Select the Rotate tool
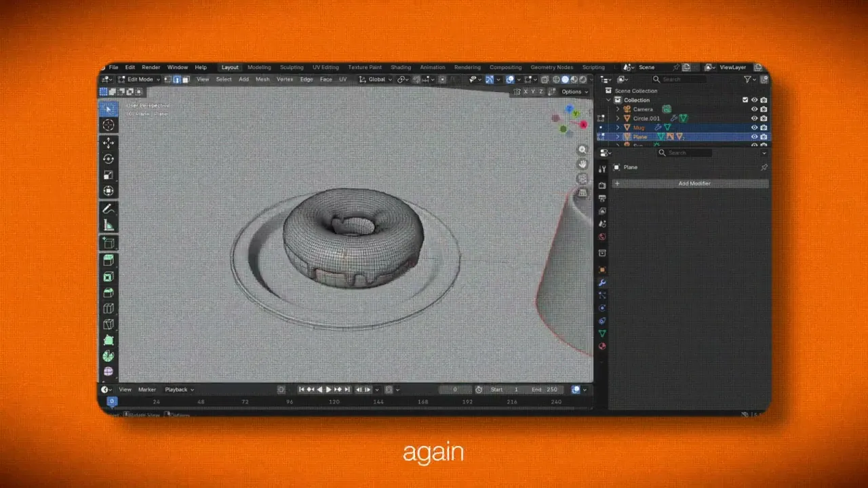 [108, 159]
